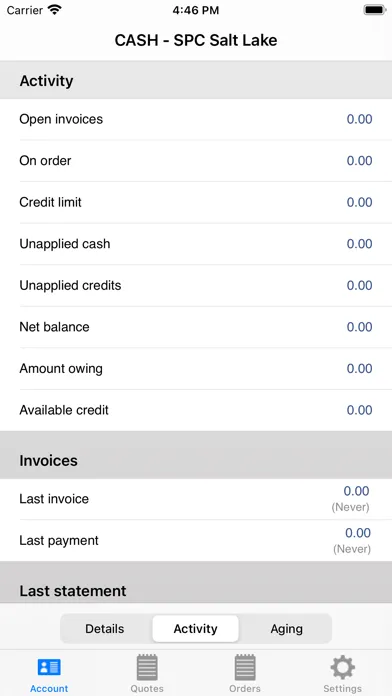
Task: Open the Account tab icon
Action: (x=49, y=667)
